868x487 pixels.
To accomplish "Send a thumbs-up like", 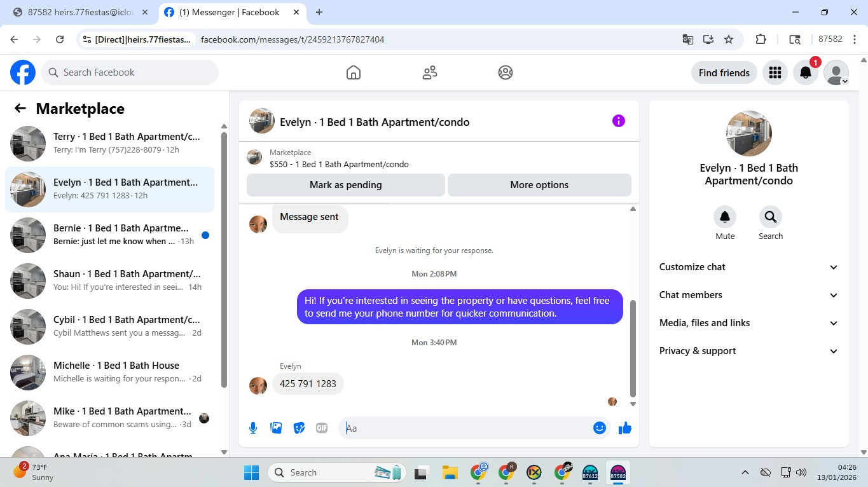I will point(625,428).
